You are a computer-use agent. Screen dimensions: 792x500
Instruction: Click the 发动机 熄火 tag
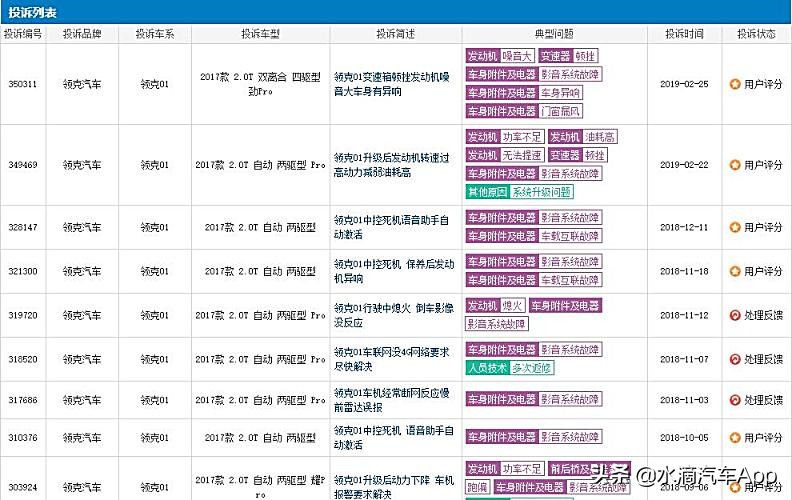coord(496,306)
